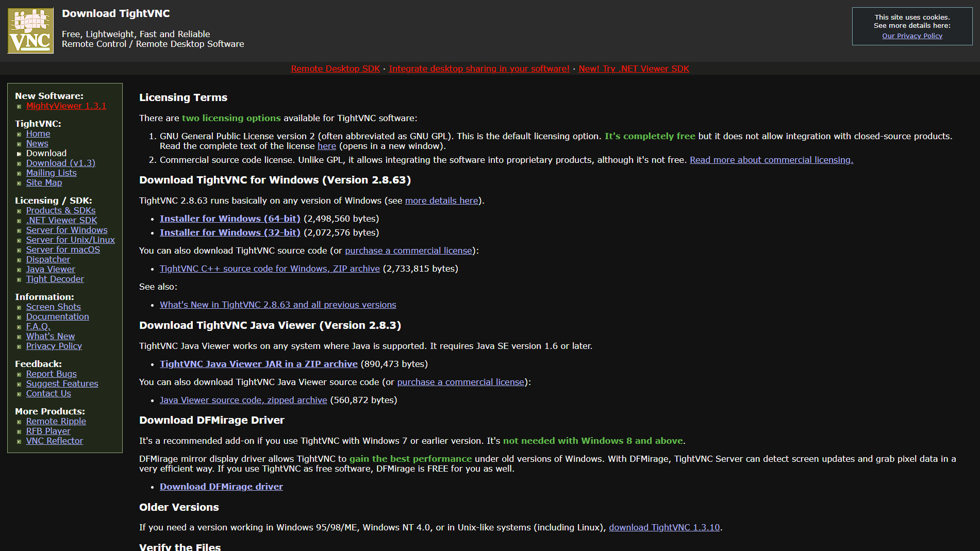This screenshot has width=980, height=551.
Task: Click download TightVNC 1.3.10 link
Action: pyautogui.click(x=665, y=527)
